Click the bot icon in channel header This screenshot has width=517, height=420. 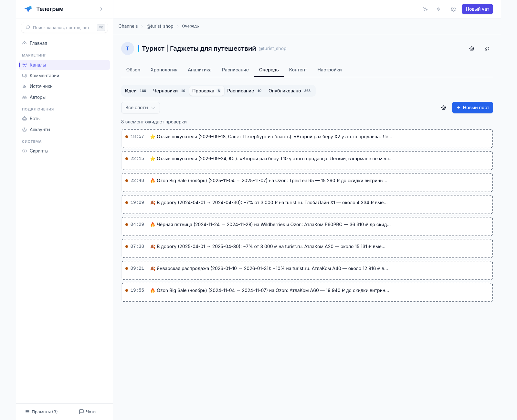coord(472,48)
